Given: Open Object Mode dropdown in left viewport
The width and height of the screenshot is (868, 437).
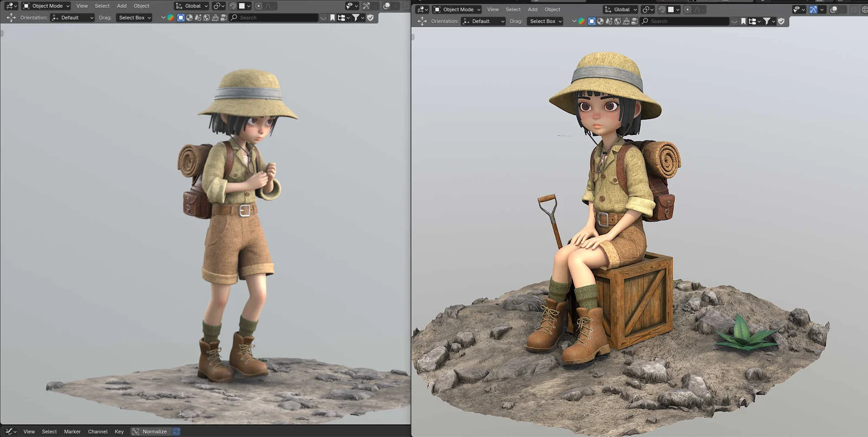Looking at the screenshot, I should point(46,6).
